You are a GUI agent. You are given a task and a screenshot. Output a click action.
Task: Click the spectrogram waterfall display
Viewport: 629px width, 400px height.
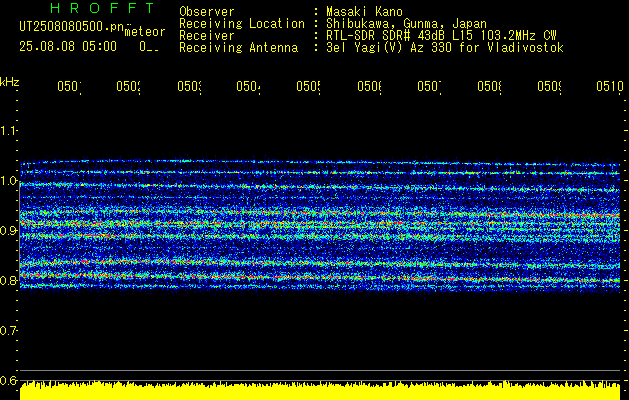point(320,225)
